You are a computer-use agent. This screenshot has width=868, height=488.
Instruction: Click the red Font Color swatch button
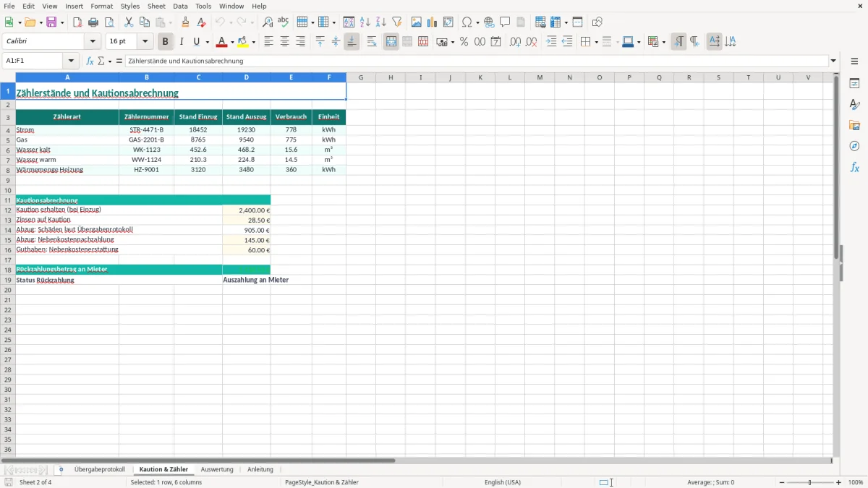222,42
